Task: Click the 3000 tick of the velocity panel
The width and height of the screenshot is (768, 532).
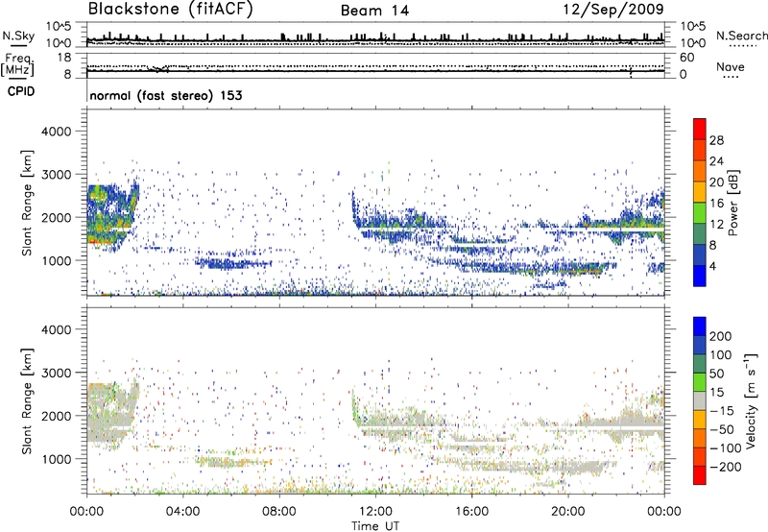Action: [x=57, y=373]
